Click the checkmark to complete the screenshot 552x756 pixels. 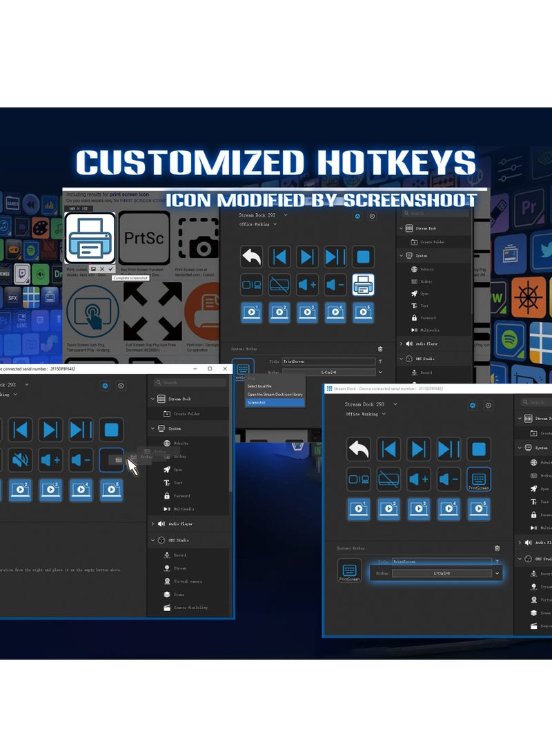point(111,269)
